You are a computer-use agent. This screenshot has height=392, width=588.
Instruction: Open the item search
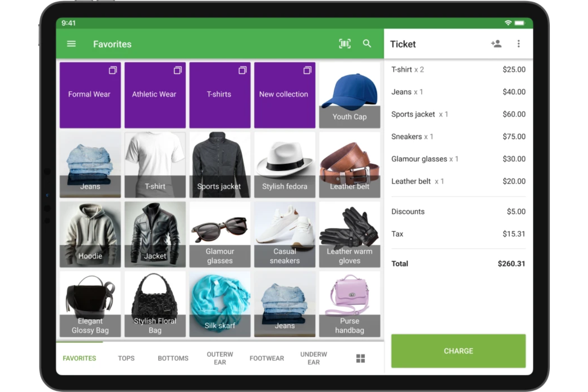click(x=367, y=44)
